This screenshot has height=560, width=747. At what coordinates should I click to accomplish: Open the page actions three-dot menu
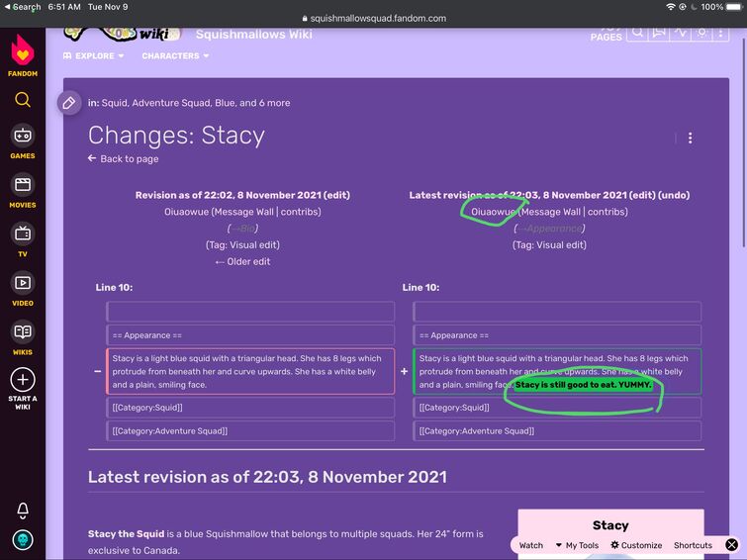point(690,139)
